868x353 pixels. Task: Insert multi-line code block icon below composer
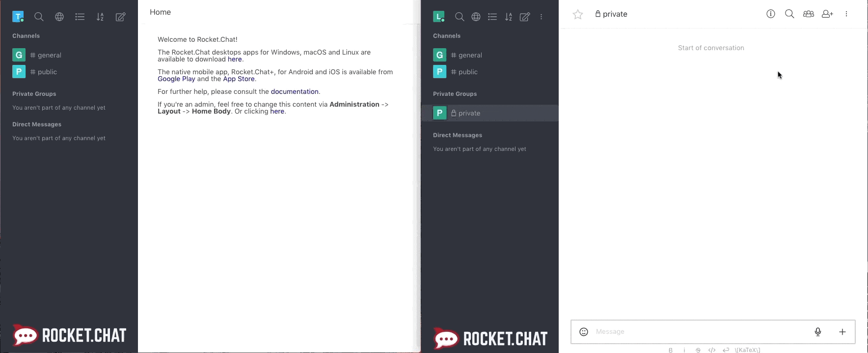pyautogui.click(x=726, y=350)
